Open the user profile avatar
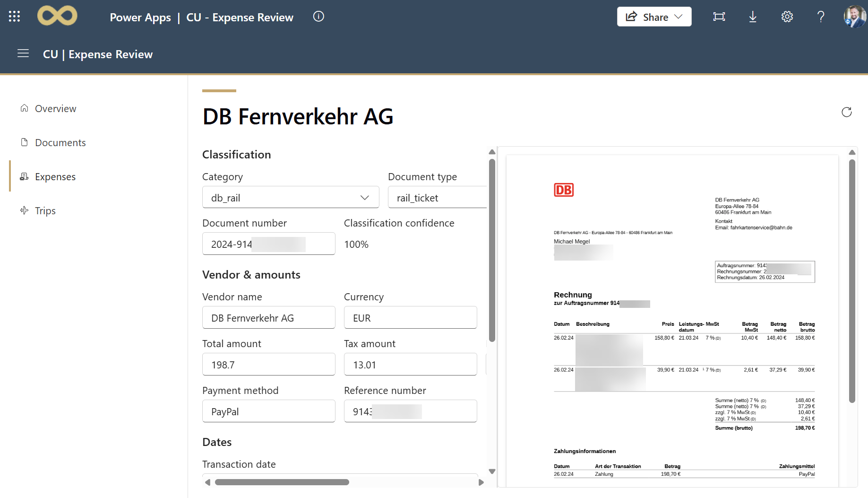Screen dimensions: 868x498 [x=855, y=17]
